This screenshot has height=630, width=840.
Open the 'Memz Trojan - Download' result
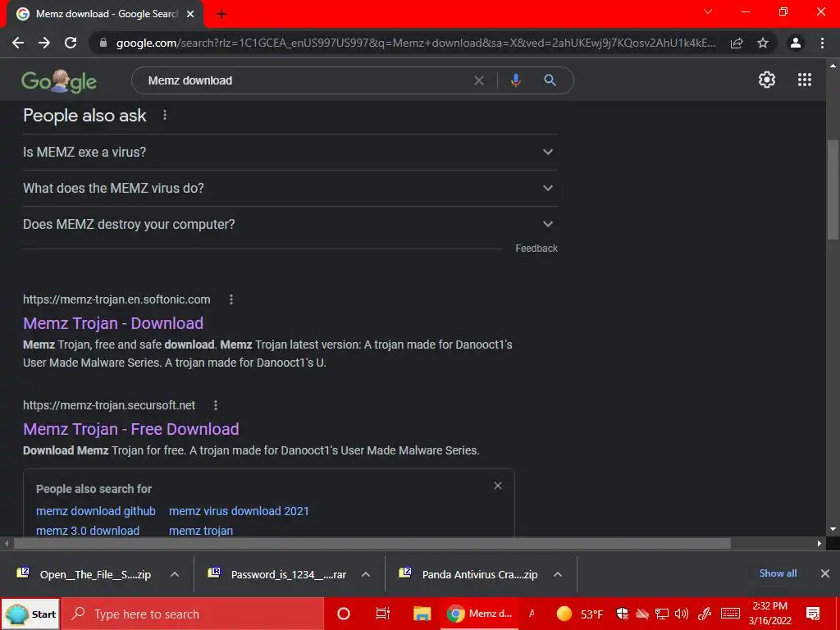tap(113, 323)
